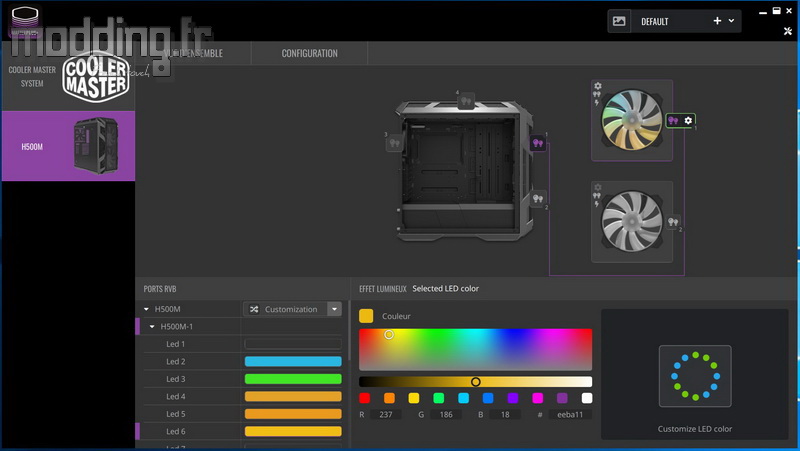Click small bulb icon on lower fan card
The width and height of the screenshot is (800, 451).
tap(596, 196)
